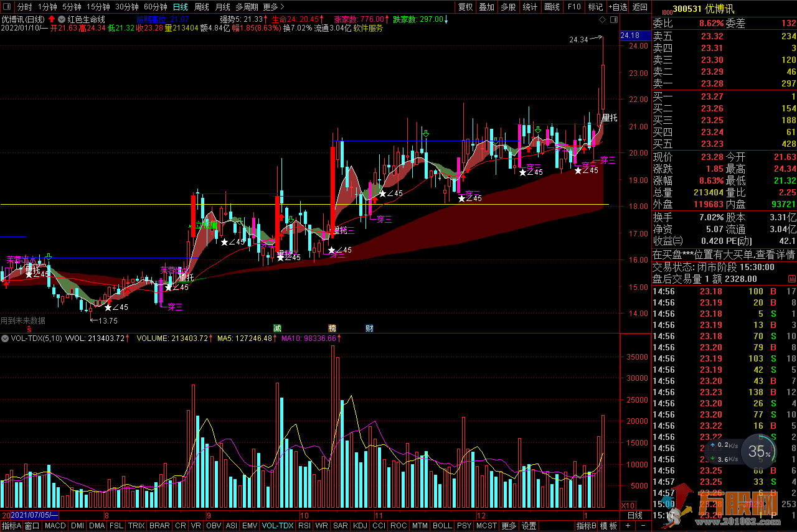The width and height of the screenshot is (797, 532).
Task: Switch to the 月线 monthly chart
Action: (222, 7)
